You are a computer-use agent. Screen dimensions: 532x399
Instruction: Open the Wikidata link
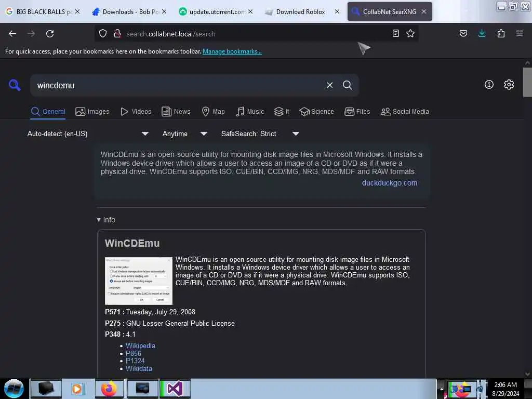(x=139, y=368)
